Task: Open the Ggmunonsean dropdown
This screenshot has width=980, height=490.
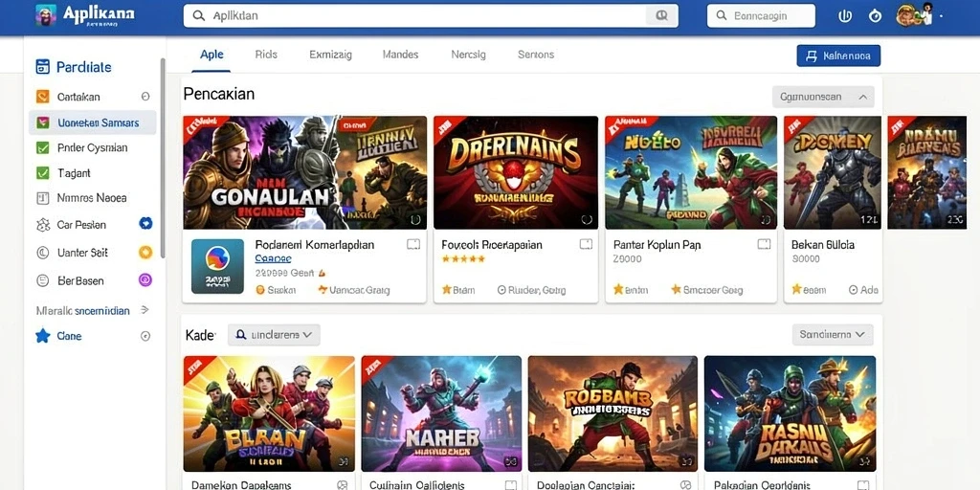Action: [x=823, y=97]
